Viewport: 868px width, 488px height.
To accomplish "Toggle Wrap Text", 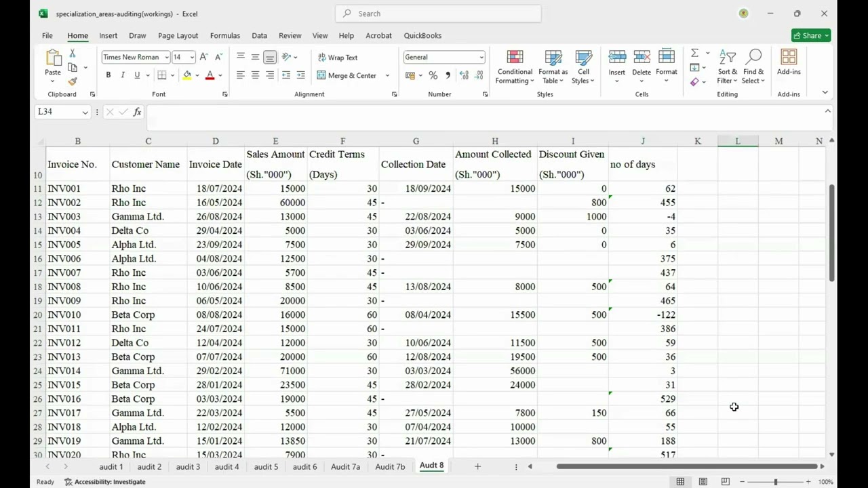I will 338,58.
